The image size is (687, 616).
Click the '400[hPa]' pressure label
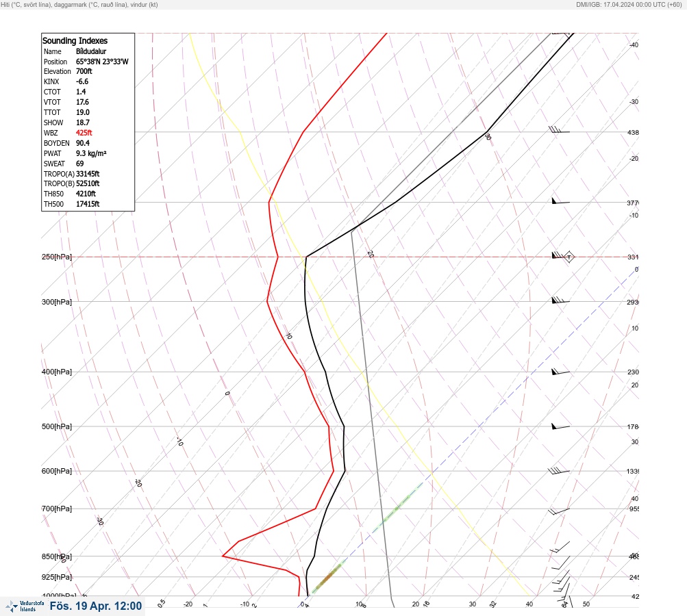tap(57, 372)
